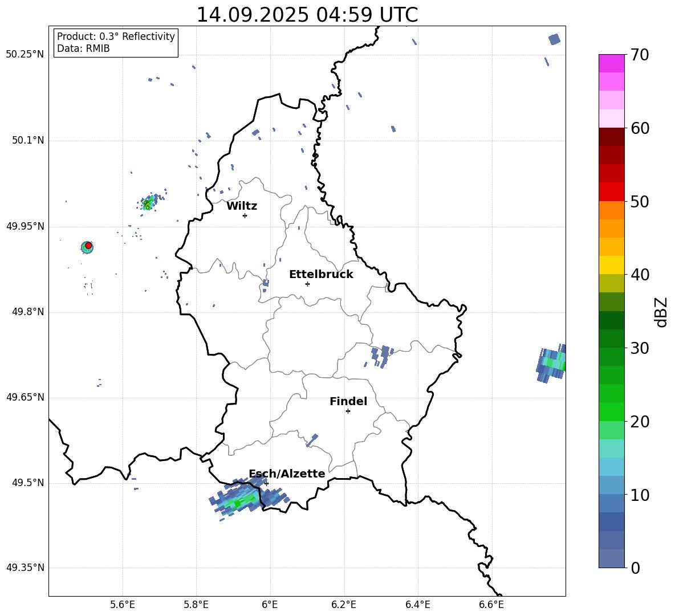The height and width of the screenshot is (616, 675).
Task: Click the 6.2°E longitude tick label
Action: pos(344,604)
